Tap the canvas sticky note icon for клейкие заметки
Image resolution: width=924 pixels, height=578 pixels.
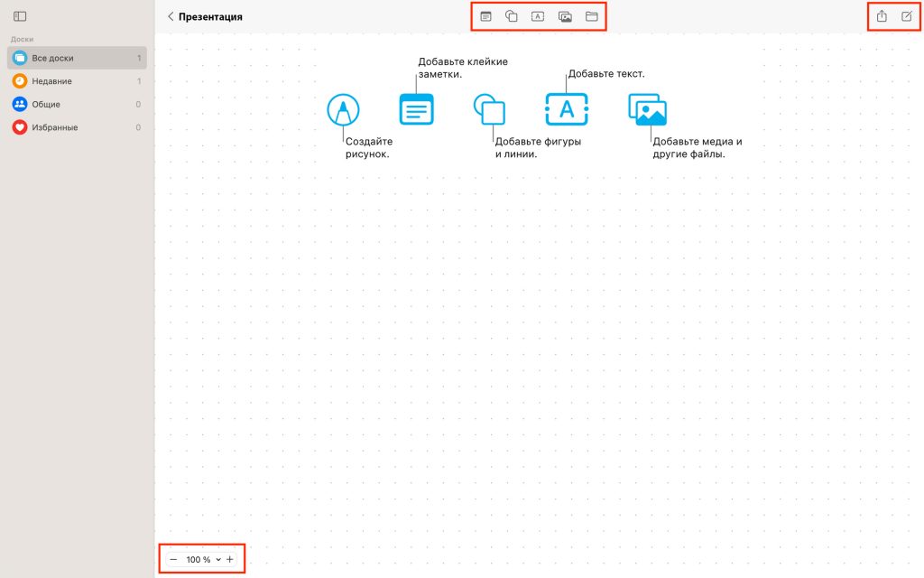click(415, 107)
